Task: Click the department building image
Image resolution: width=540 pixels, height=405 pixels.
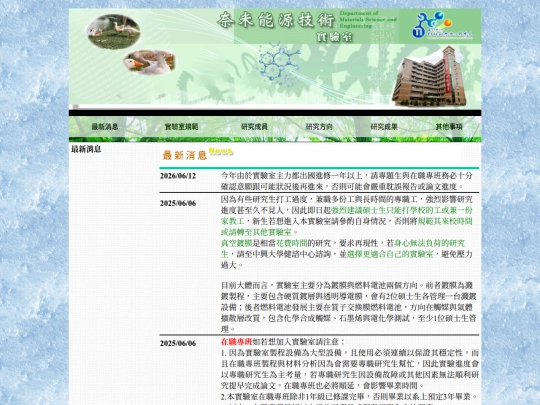Action: [x=429, y=76]
